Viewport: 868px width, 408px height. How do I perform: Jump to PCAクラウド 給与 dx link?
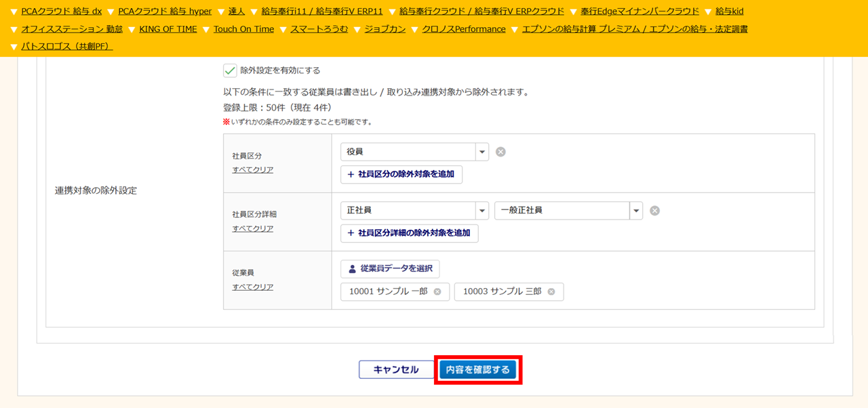click(x=62, y=12)
